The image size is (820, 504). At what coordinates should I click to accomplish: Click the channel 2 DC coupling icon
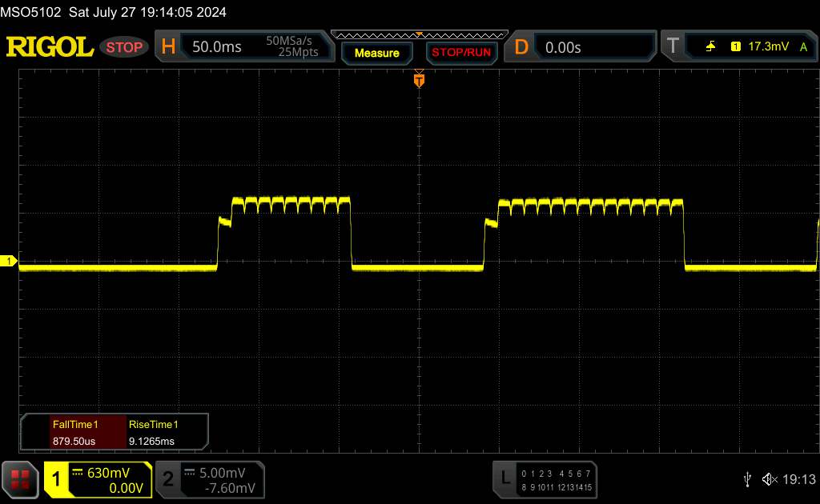click(189, 473)
